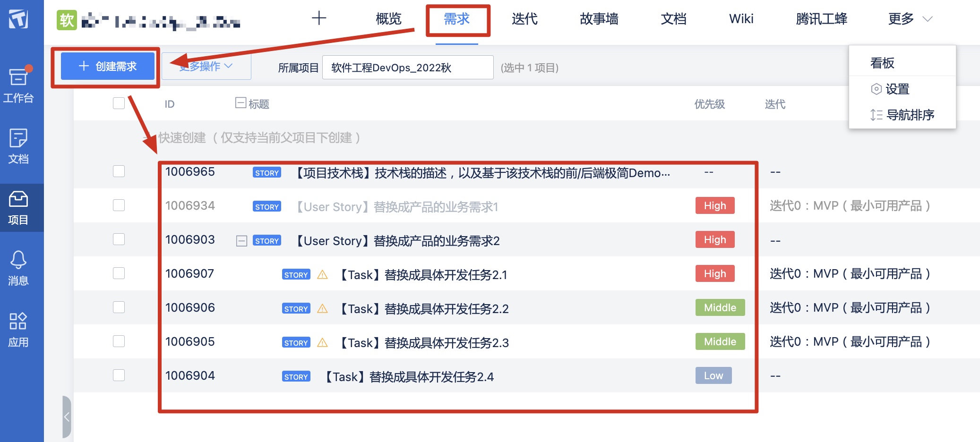Screen dimensions: 980x442
Task: Check the box for requirement 1006903
Action: coord(119,239)
